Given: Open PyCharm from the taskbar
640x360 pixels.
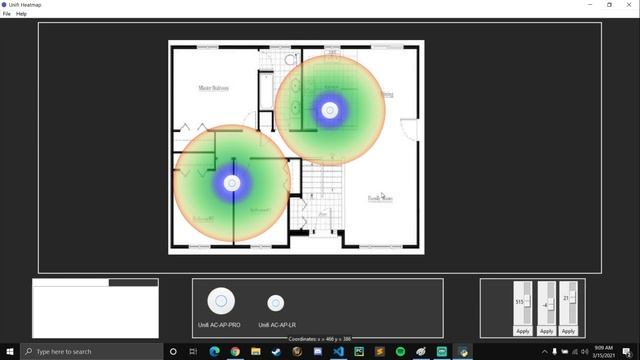Looking at the screenshot, I should point(359,351).
